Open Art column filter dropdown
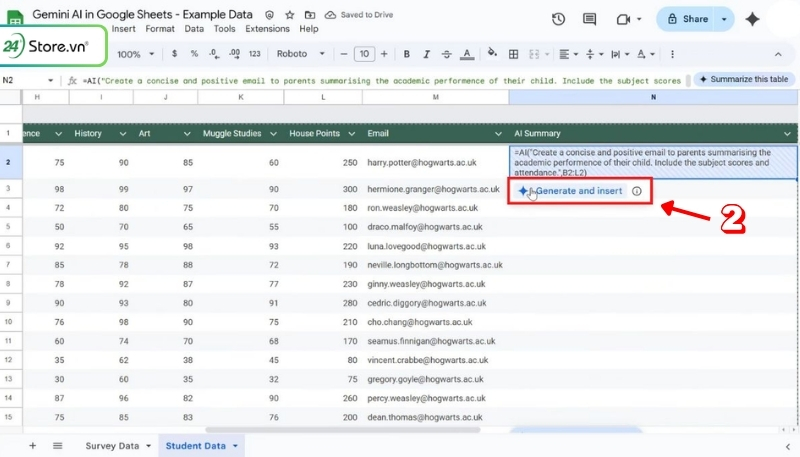Viewport: 800px width, 457px height. [x=187, y=134]
